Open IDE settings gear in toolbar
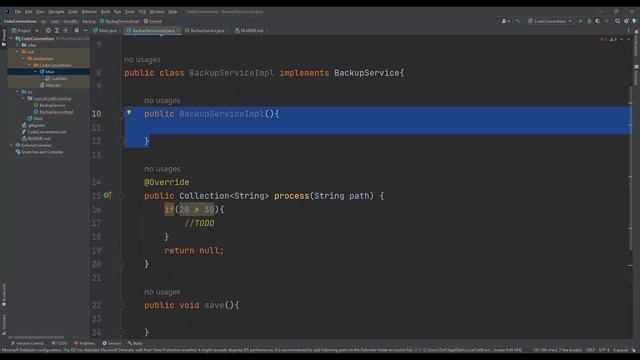The height and width of the screenshot is (360, 640). click(x=626, y=21)
